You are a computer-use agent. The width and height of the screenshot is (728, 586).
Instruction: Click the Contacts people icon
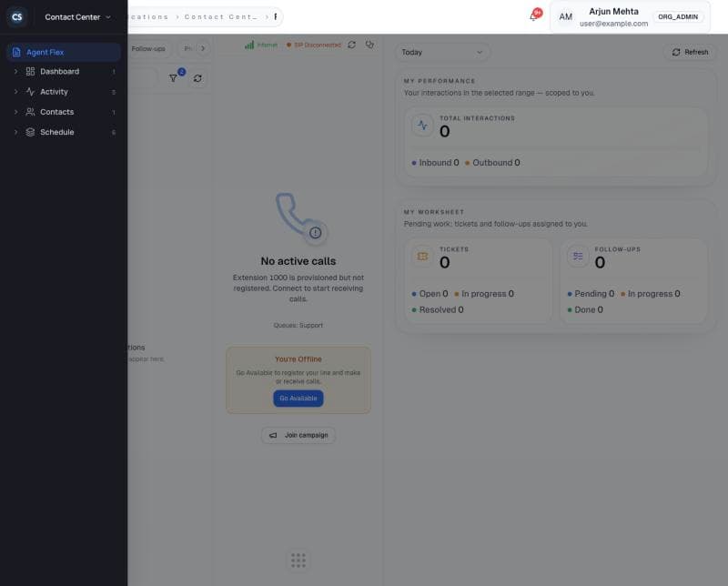30,112
